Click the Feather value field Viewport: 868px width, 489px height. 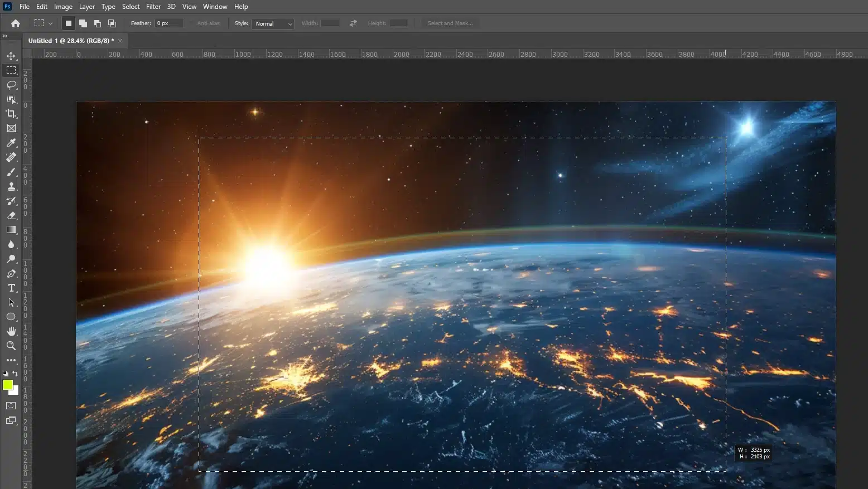click(169, 23)
